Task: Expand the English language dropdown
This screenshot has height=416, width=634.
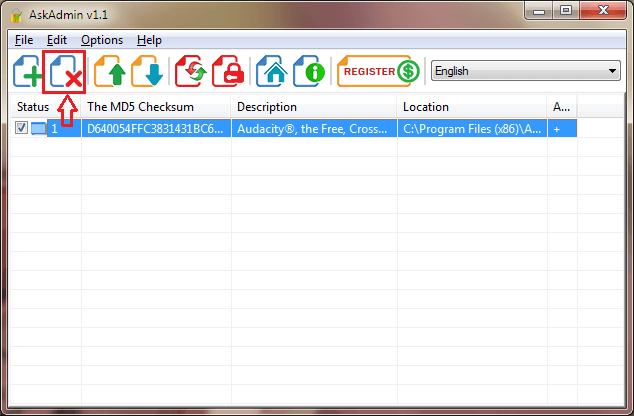Action: [525, 71]
